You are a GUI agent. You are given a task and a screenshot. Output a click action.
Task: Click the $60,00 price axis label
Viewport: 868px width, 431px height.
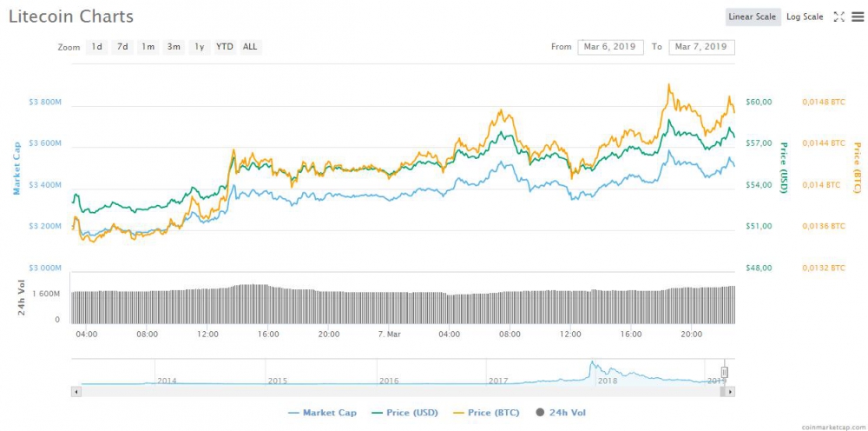(759, 102)
